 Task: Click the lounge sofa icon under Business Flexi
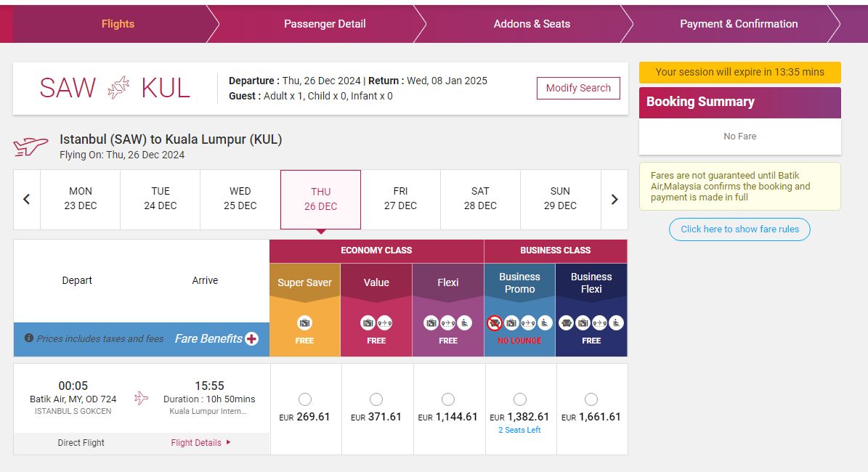pos(567,323)
